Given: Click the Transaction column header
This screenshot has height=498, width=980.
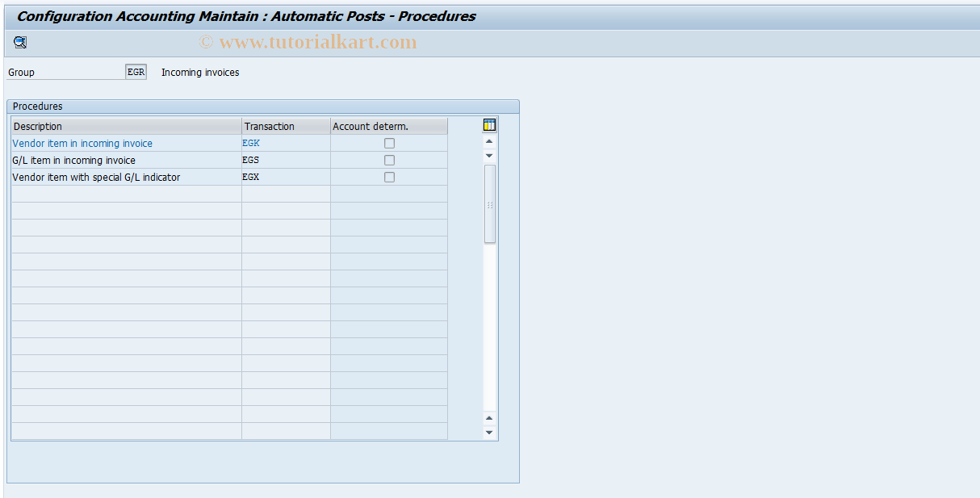Looking at the screenshot, I should pos(286,126).
